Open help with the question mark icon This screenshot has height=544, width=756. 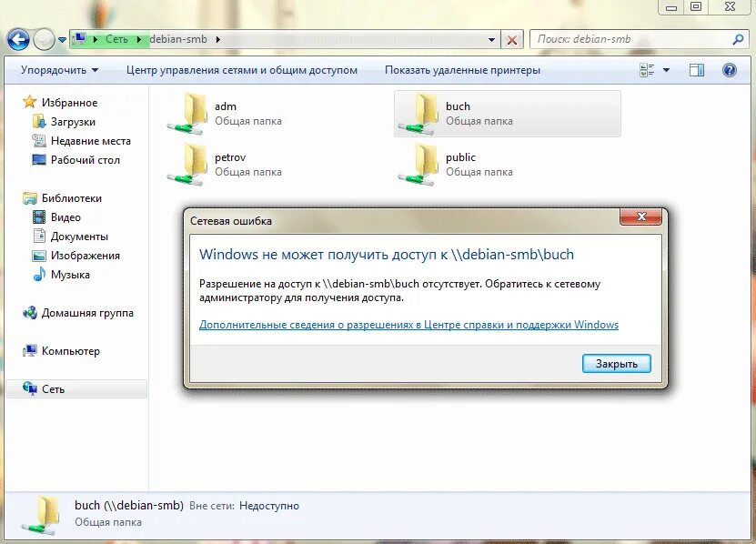click(x=730, y=70)
